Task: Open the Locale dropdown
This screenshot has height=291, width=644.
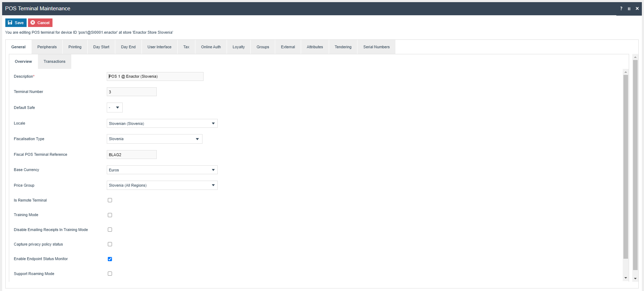Action: click(x=162, y=123)
